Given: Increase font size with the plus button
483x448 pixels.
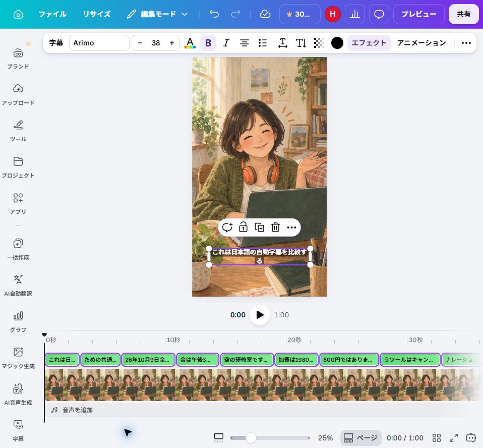Looking at the screenshot, I should (172, 43).
